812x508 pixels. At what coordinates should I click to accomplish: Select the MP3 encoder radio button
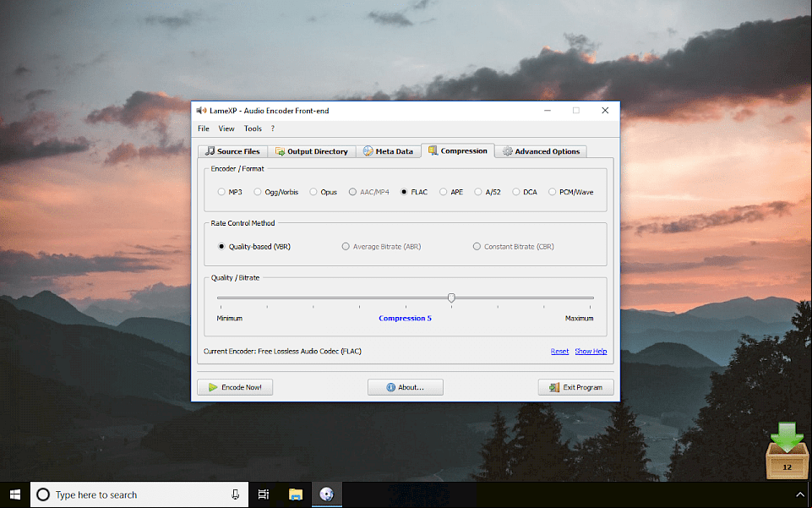[x=230, y=192]
